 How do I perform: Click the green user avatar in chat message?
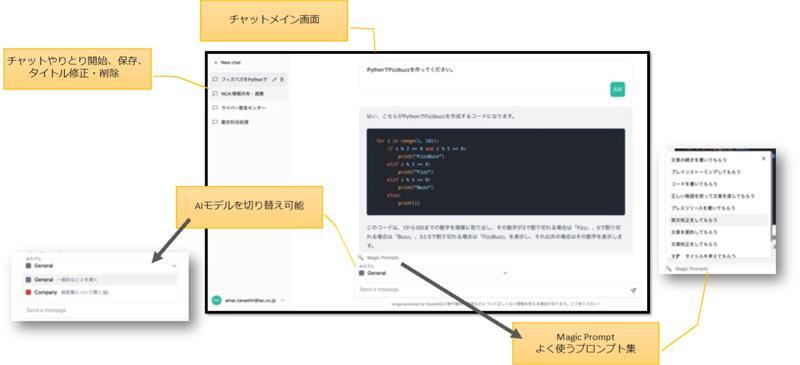pyautogui.click(x=618, y=89)
